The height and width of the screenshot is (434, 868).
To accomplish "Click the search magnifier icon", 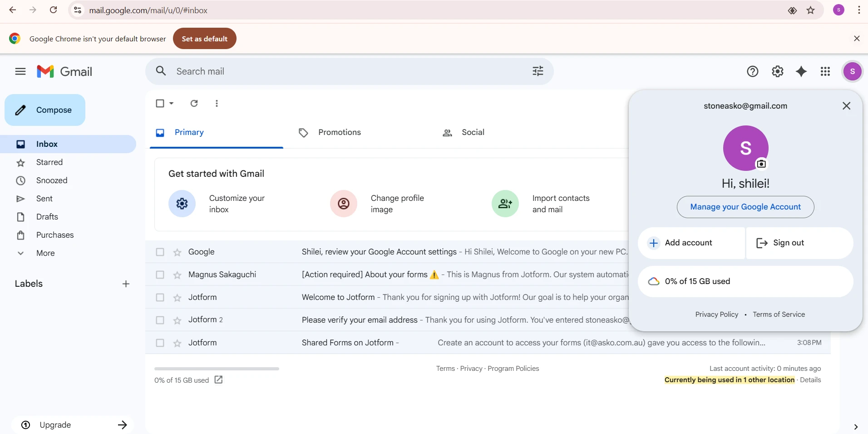I will click(x=161, y=71).
